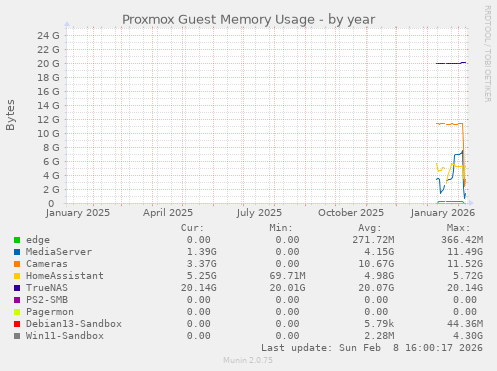
Task: Click the '12 G' y-axis tick label
Action: coord(48,119)
